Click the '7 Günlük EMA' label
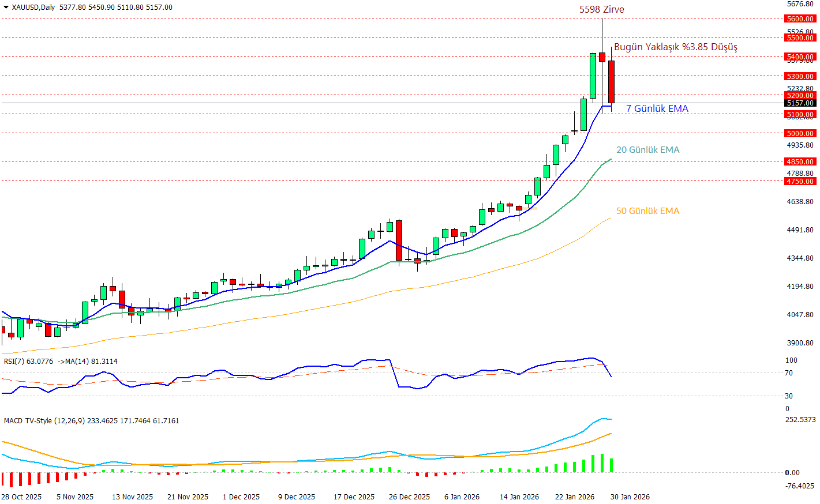The image size is (820, 504). pyautogui.click(x=657, y=109)
